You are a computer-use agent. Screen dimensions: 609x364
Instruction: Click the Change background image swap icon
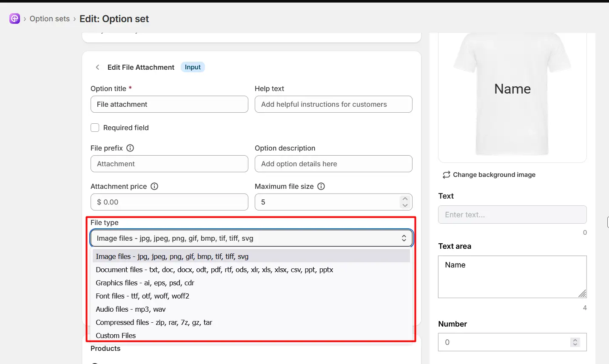point(446,175)
